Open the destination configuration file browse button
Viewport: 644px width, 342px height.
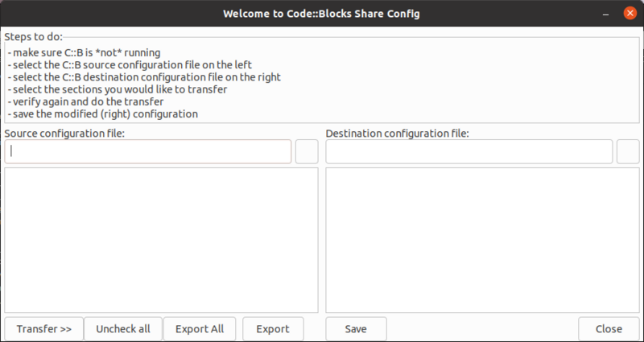[x=628, y=151]
